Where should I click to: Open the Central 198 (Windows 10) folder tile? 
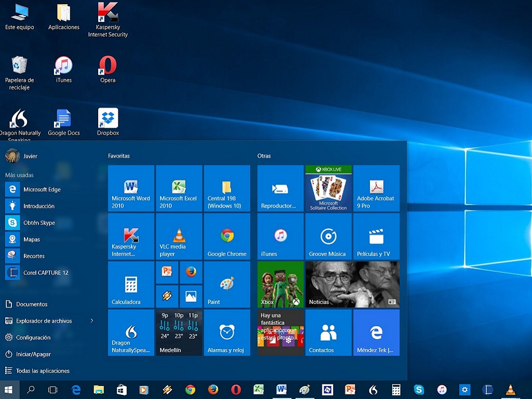(x=227, y=188)
